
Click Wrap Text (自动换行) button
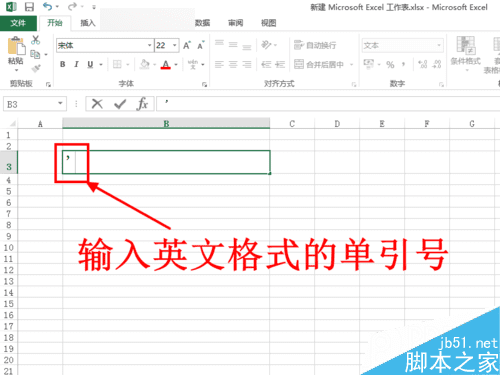(x=315, y=45)
